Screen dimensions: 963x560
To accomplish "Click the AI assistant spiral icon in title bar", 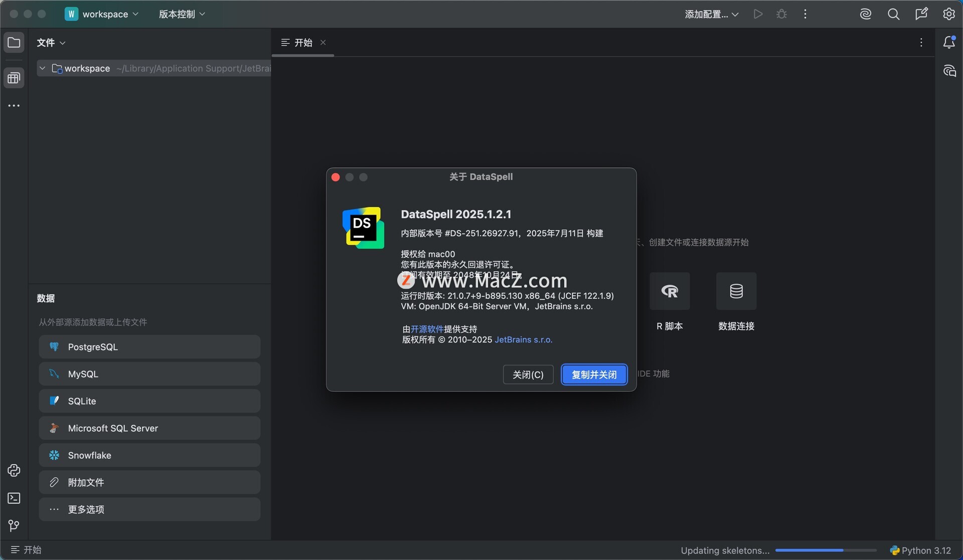I will pyautogui.click(x=866, y=14).
